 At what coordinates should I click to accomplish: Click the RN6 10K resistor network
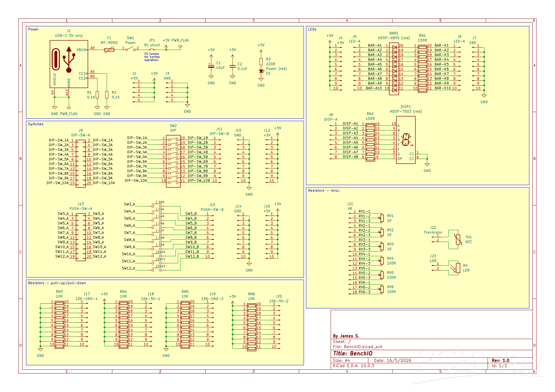(252, 327)
